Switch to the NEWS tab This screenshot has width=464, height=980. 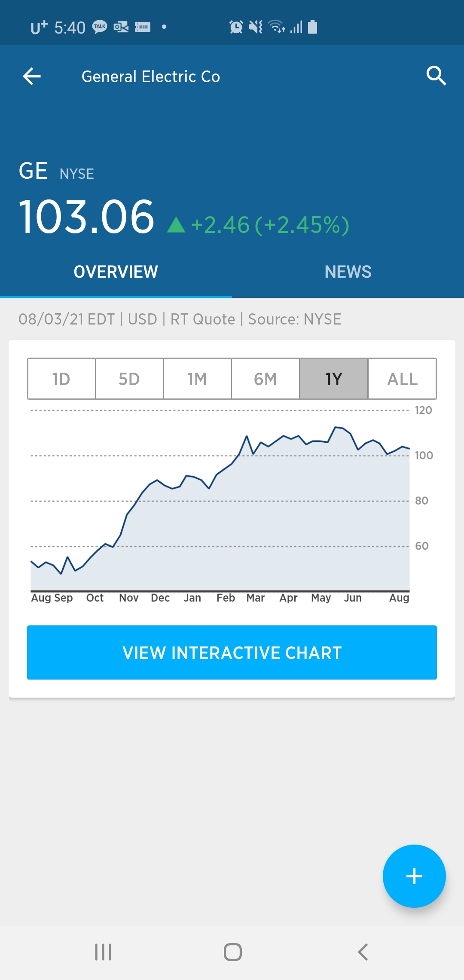click(x=348, y=272)
